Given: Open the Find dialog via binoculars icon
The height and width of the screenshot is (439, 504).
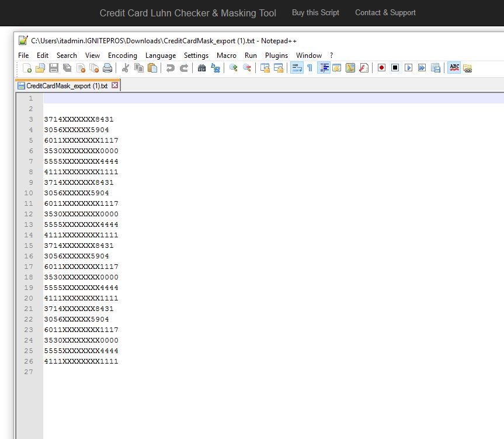Looking at the screenshot, I should click(201, 68).
